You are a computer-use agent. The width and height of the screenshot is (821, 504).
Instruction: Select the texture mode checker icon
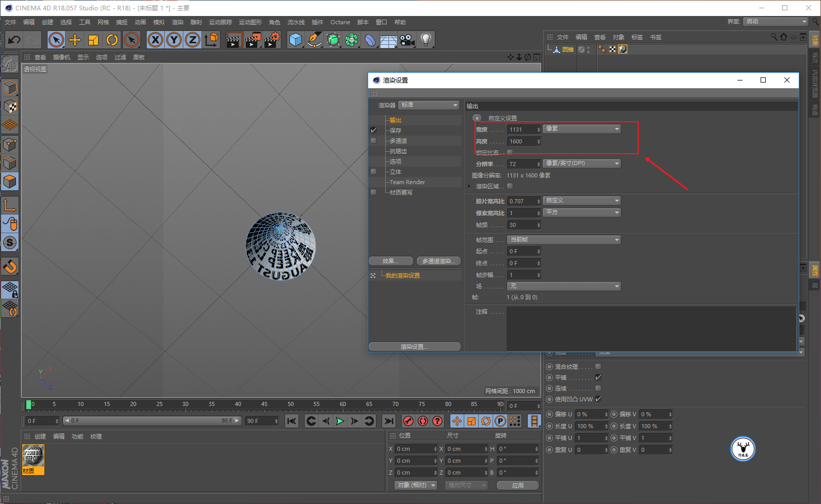coord(10,107)
